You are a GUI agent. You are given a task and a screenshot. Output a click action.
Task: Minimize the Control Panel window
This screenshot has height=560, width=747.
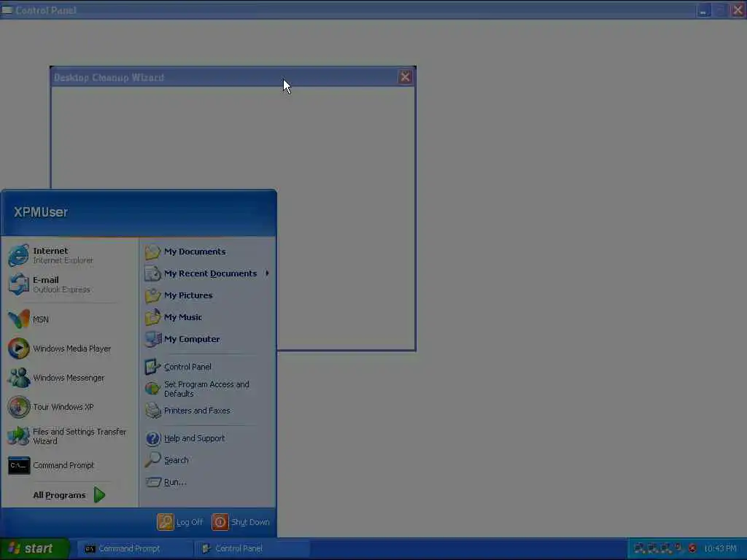703,10
